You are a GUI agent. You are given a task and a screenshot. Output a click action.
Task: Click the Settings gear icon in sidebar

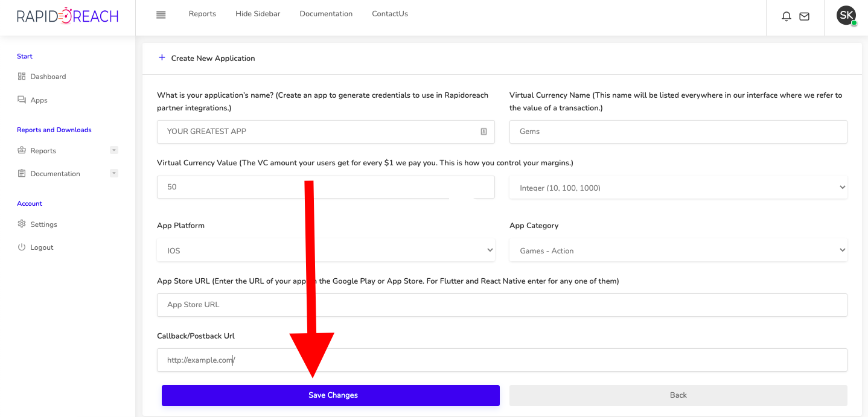22,224
